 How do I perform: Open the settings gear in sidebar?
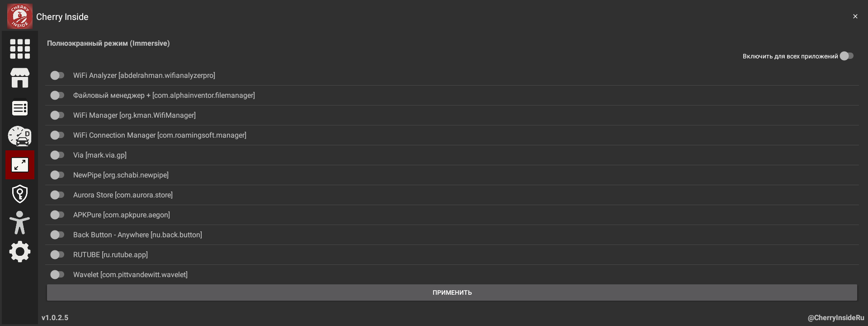tap(20, 252)
